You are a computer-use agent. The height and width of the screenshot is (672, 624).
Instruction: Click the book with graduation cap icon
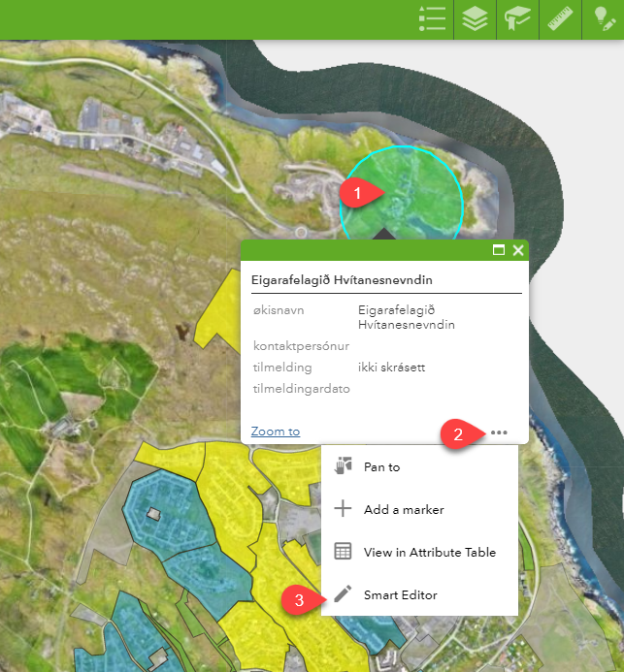[516, 19]
